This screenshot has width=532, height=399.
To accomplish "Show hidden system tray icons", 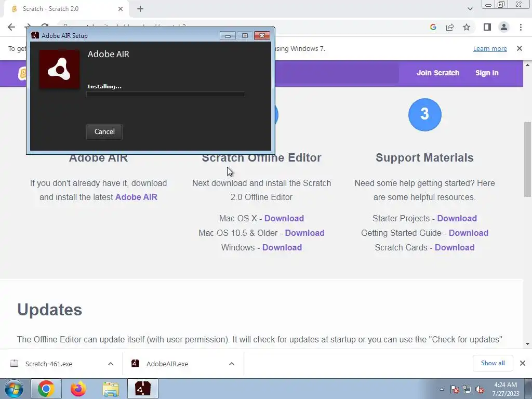I will tap(442, 389).
